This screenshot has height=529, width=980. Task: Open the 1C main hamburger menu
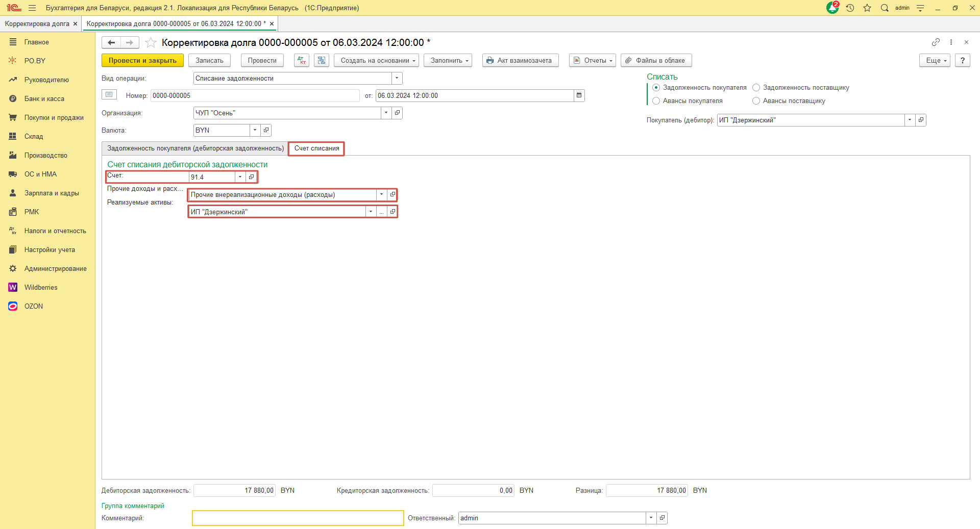32,8
